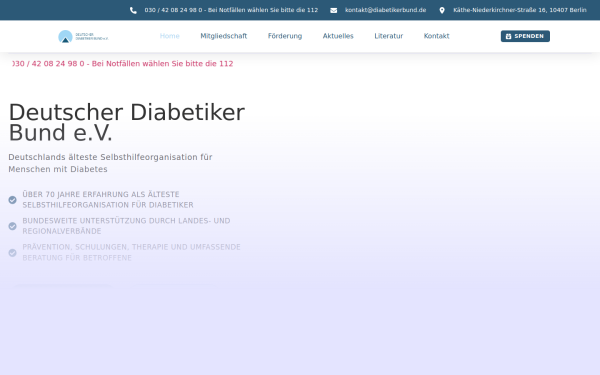Click the check icon beside Bundesweite Unterstützung
This screenshot has height=375, width=600.
(13, 226)
